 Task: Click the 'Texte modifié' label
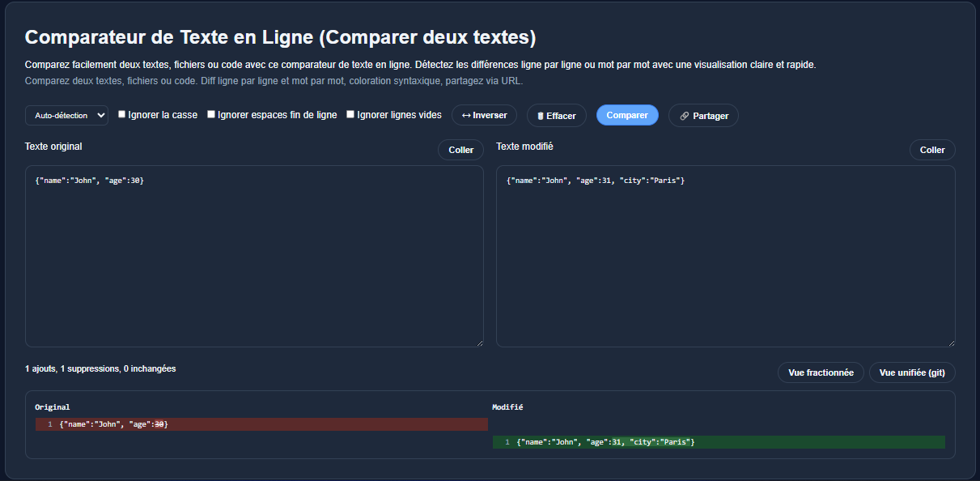pyautogui.click(x=525, y=147)
